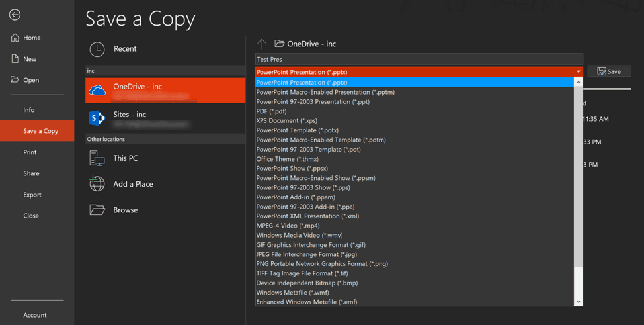Choose PowerPoint 97-2003 Presentation (*.ppt)
This screenshot has height=325, width=644.
point(415,102)
